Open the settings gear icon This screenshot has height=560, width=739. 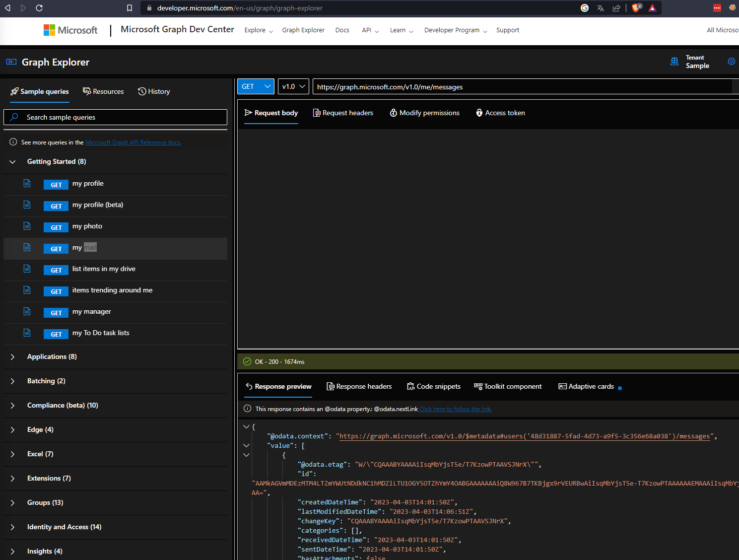pyautogui.click(x=731, y=62)
